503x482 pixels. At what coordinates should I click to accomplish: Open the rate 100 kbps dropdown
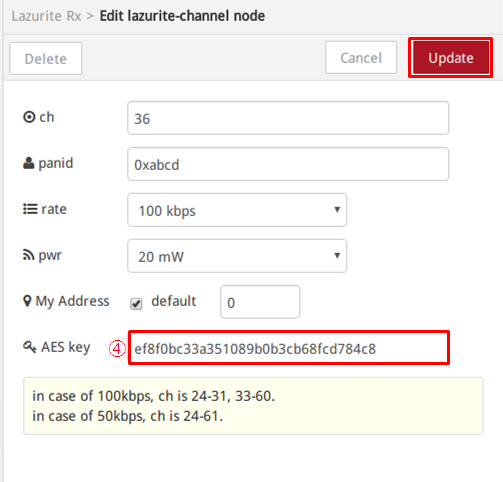[237, 210]
